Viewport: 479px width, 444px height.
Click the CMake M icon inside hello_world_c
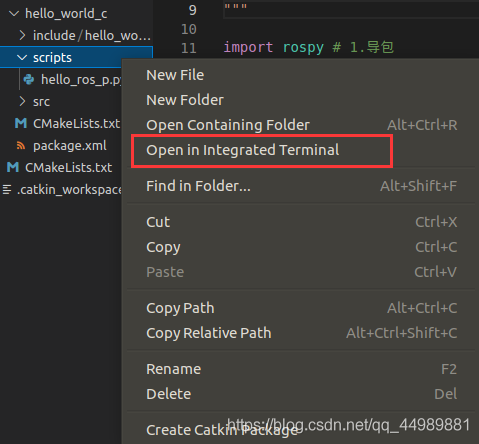click(21, 123)
